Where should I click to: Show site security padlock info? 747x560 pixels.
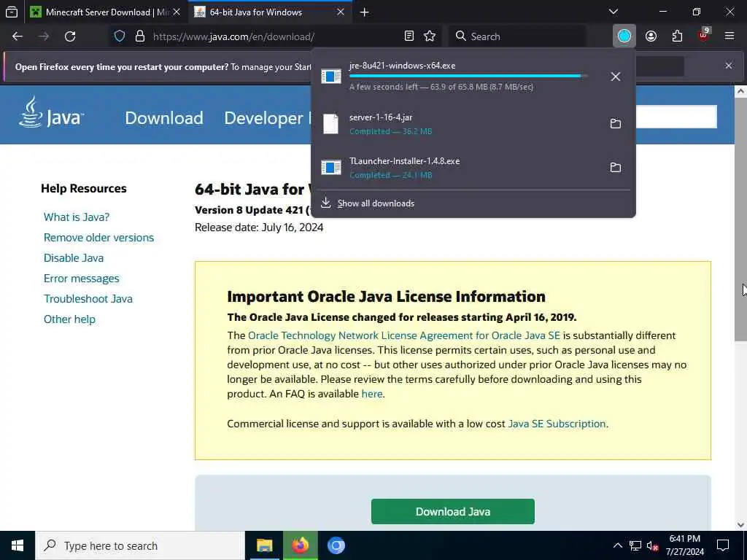(139, 36)
